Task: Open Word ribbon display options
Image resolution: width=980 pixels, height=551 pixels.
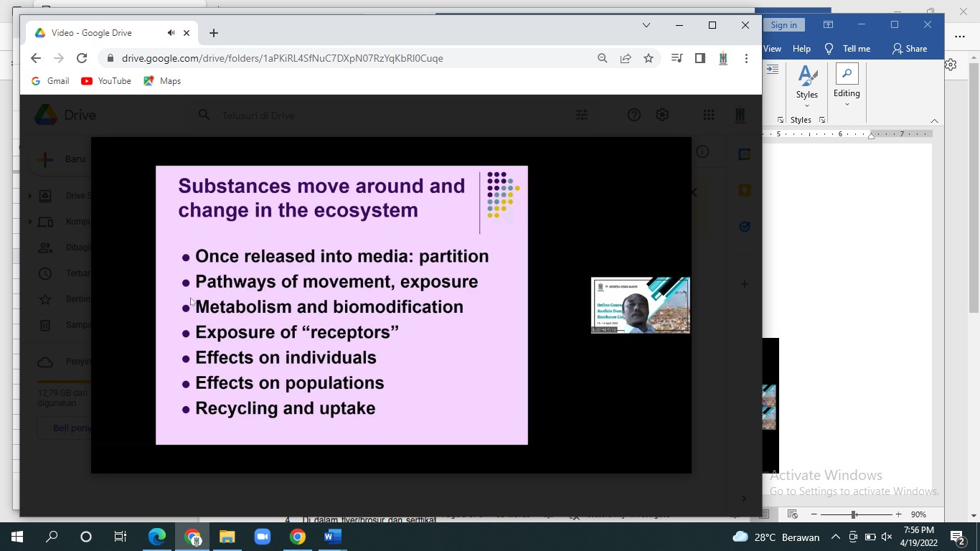Action: 828,25
